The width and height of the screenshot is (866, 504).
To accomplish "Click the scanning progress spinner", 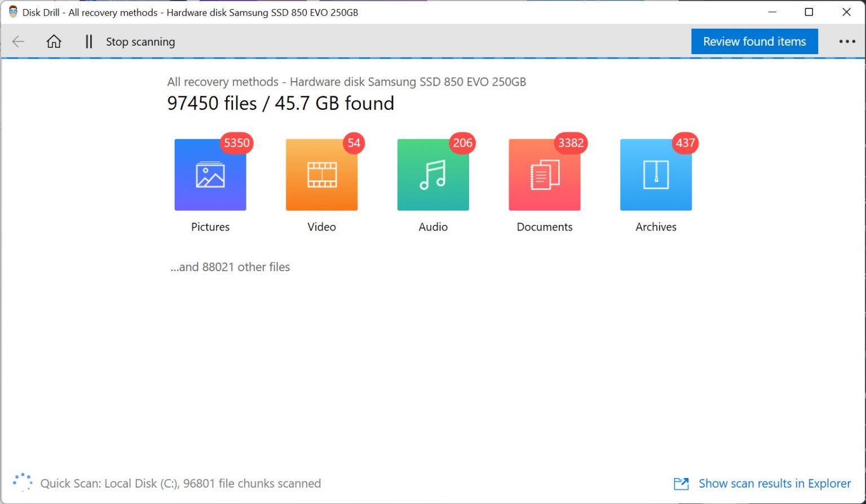I will [22, 482].
